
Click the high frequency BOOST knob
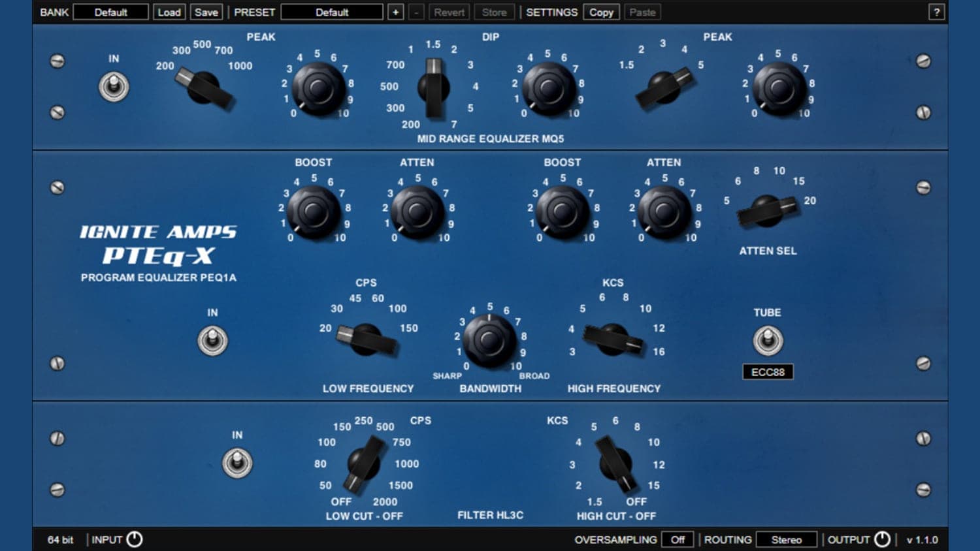[562, 212]
